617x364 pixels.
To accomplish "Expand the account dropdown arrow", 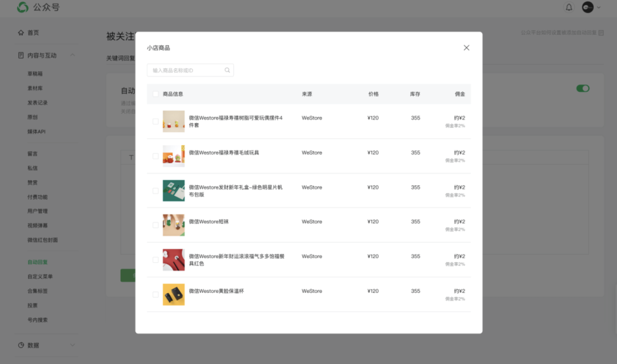I will pos(599,7).
